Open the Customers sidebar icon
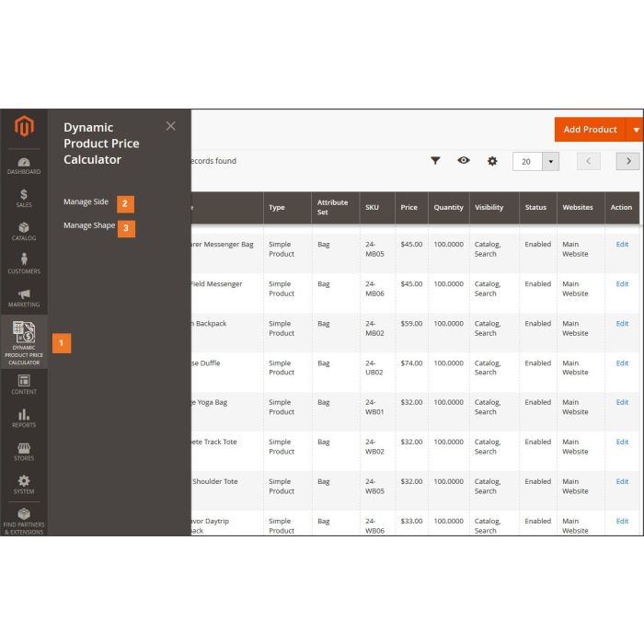This screenshot has width=644, height=644. point(24,263)
